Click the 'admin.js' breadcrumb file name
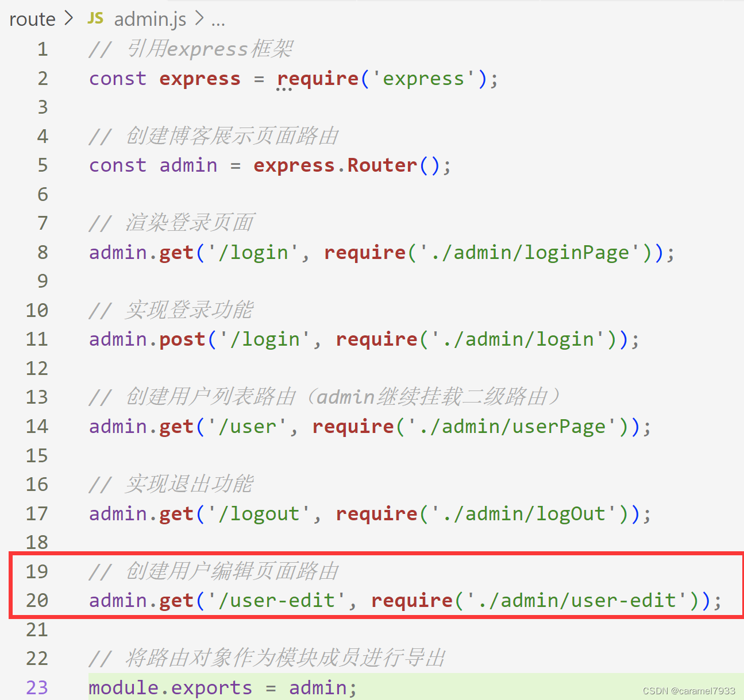744x700 pixels. coord(150,20)
